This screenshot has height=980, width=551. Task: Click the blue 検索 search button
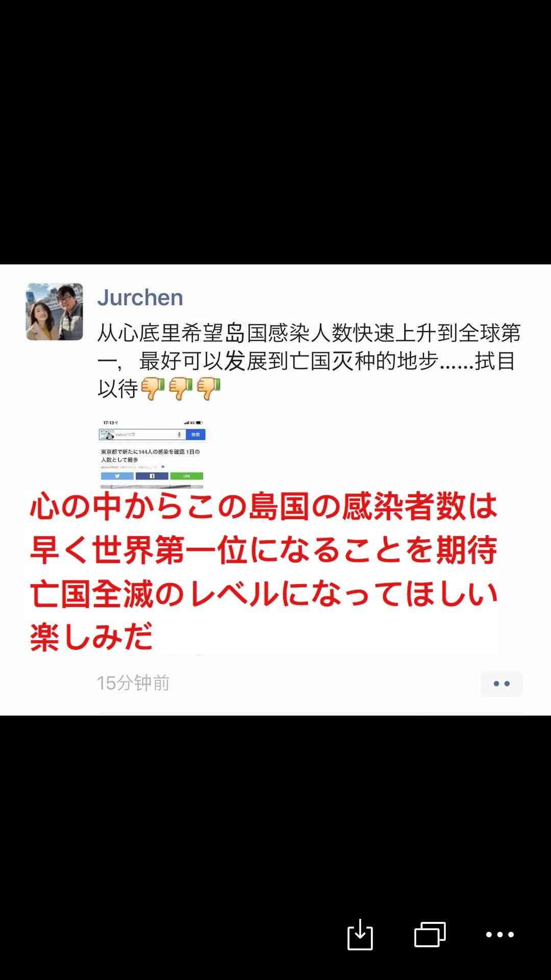pos(195,434)
